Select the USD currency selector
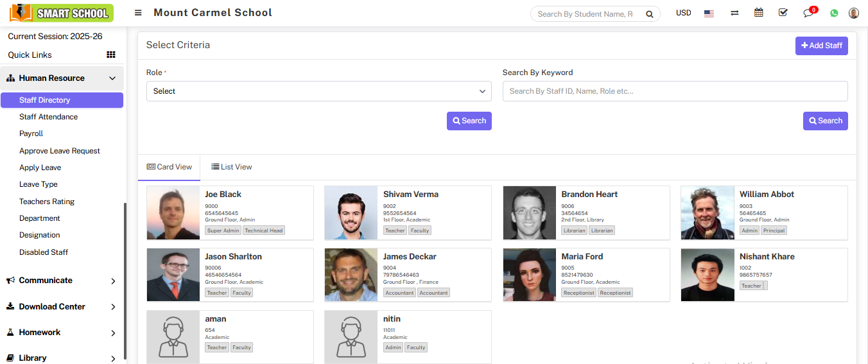Viewport: 868px width, 364px height. point(683,13)
